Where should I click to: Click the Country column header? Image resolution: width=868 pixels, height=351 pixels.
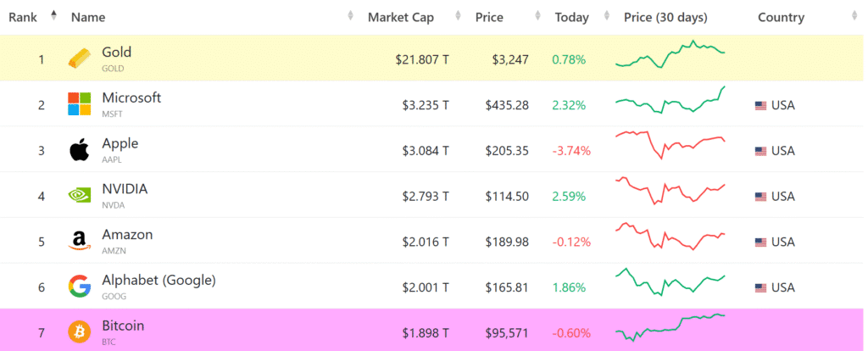[781, 17]
